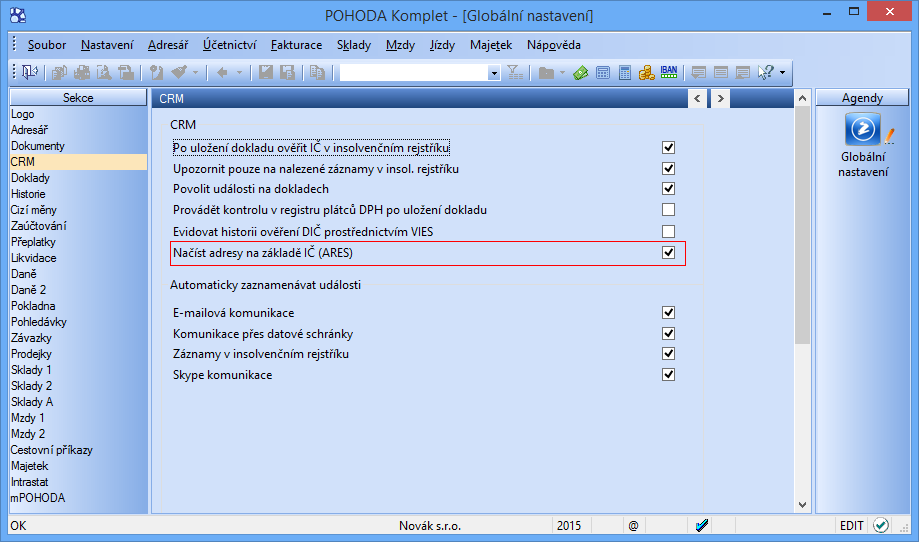Click the grayed copy documents toolbar icon
Viewport: 919px width, 542px height.
click(59, 72)
